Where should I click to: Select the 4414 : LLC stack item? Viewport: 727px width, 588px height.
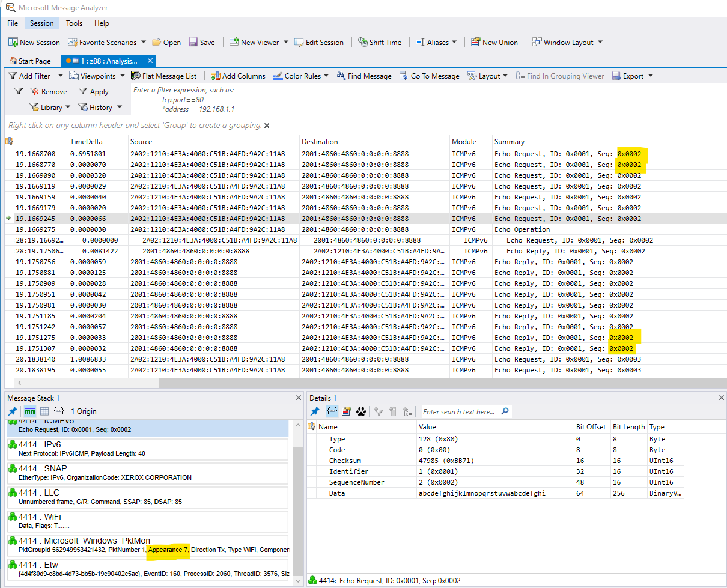point(148,497)
